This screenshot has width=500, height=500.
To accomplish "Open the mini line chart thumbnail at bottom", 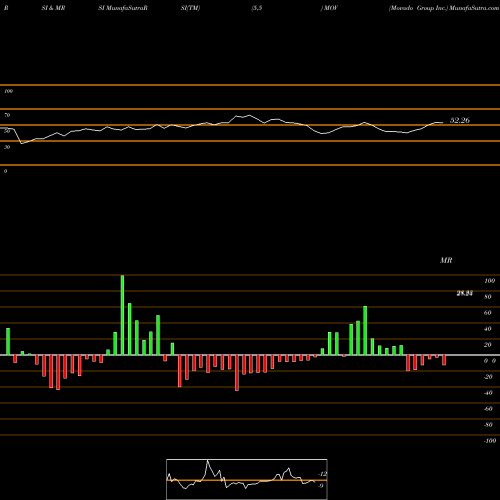I will point(247,479).
